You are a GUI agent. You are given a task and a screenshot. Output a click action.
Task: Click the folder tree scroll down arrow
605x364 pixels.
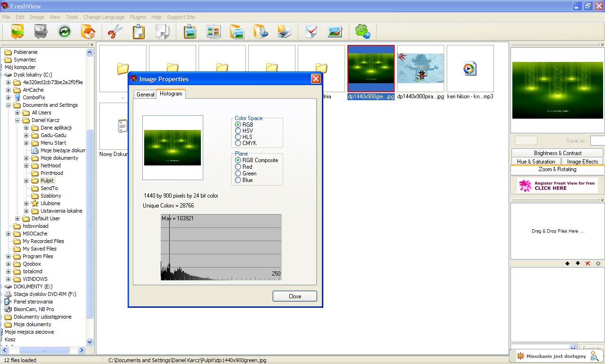point(90,342)
